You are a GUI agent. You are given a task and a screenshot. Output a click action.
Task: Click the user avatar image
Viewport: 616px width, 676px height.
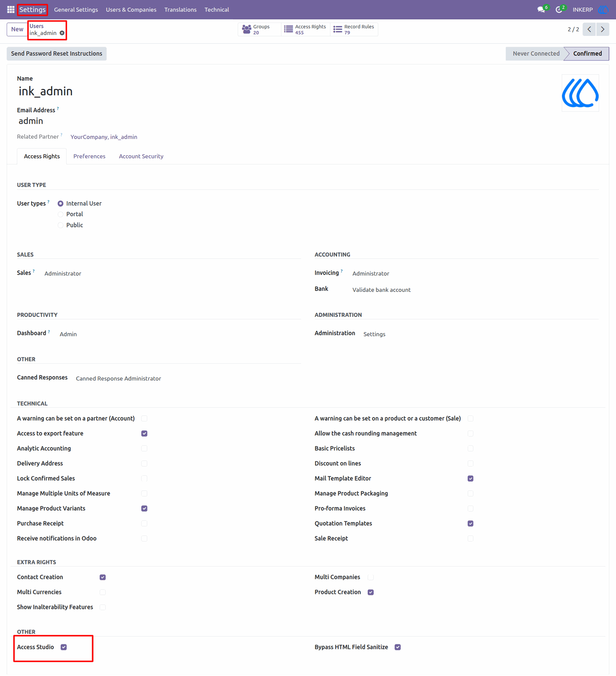coord(580,93)
